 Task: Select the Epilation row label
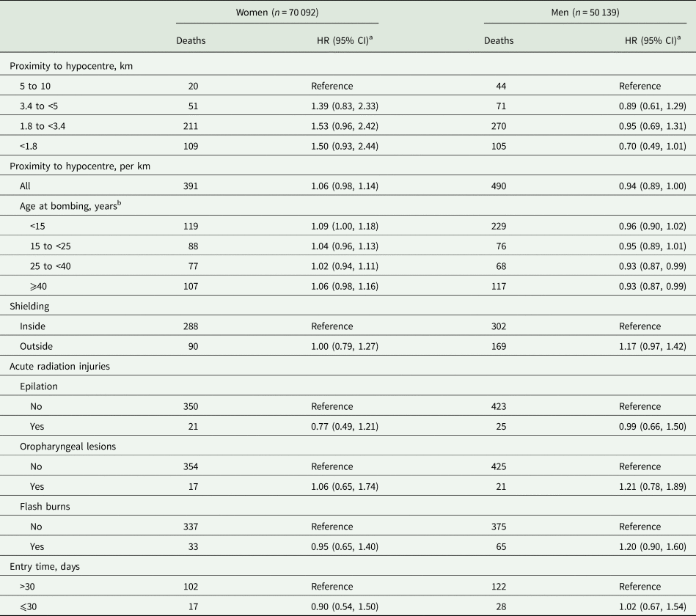pos(39,386)
